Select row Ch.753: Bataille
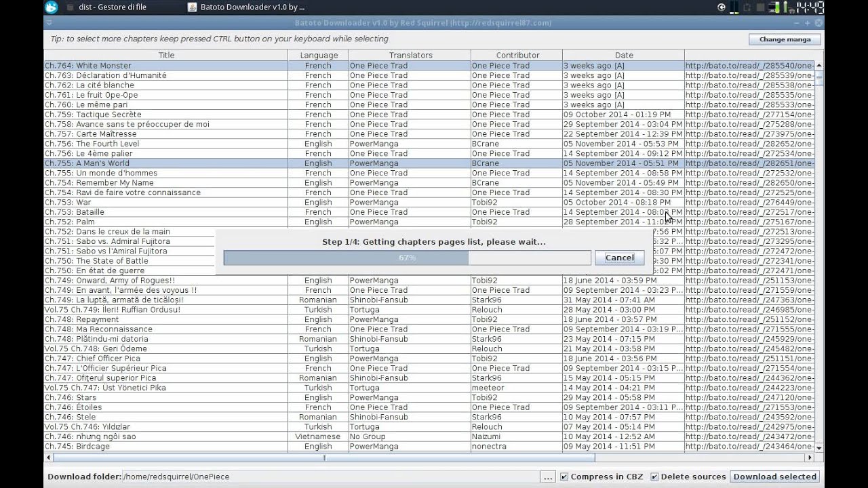This screenshot has height=488, width=868. tap(429, 212)
